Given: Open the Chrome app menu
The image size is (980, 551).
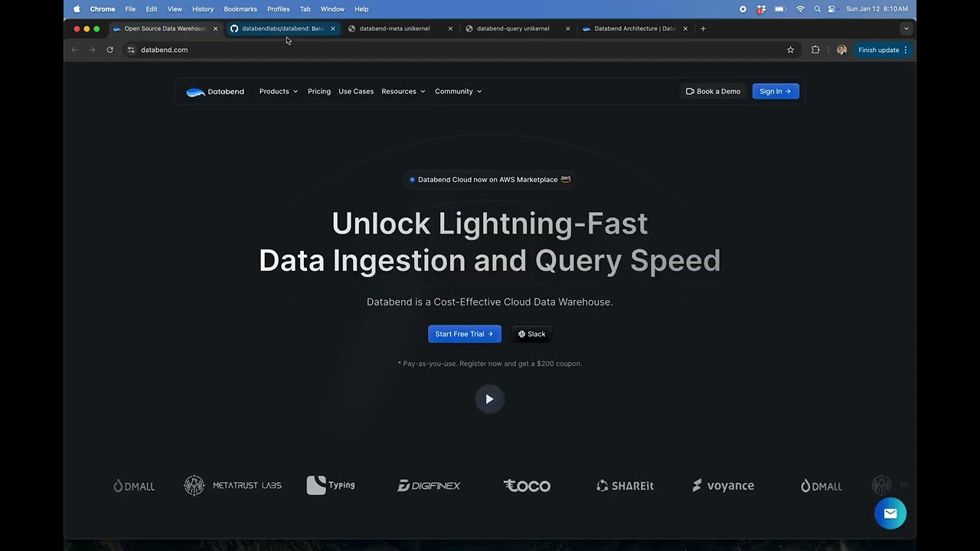Looking at the screenshot, I should (x=103, y=9).
